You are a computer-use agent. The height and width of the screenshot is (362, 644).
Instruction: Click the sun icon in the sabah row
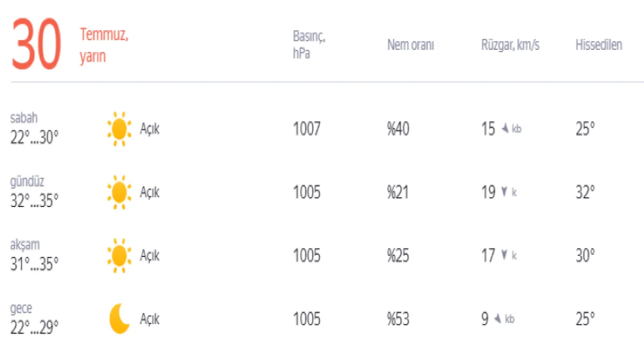coord(119,129)
